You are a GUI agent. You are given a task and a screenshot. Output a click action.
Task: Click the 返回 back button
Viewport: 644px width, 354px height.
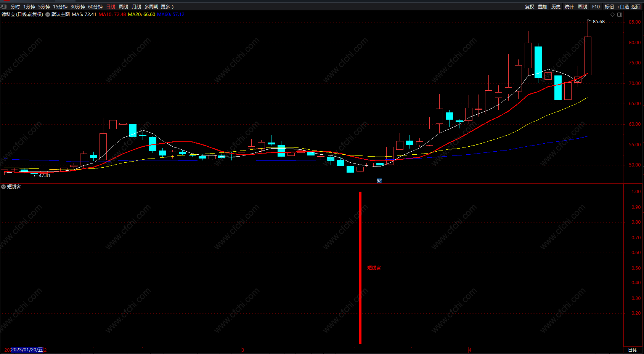636,7
